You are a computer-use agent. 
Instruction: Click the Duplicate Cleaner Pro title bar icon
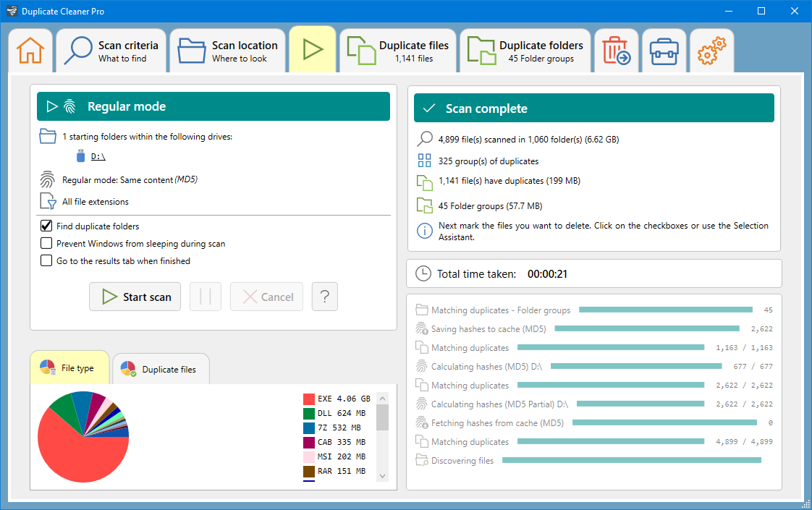point(12,11)
